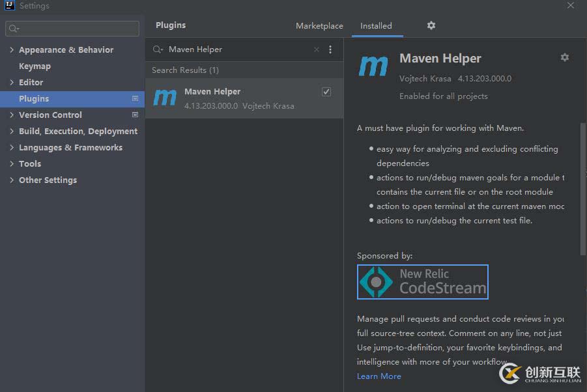The image size is (587, 392).
Task: Click the magnifier icon in the settings search box
Action: [x=14, y=29]
